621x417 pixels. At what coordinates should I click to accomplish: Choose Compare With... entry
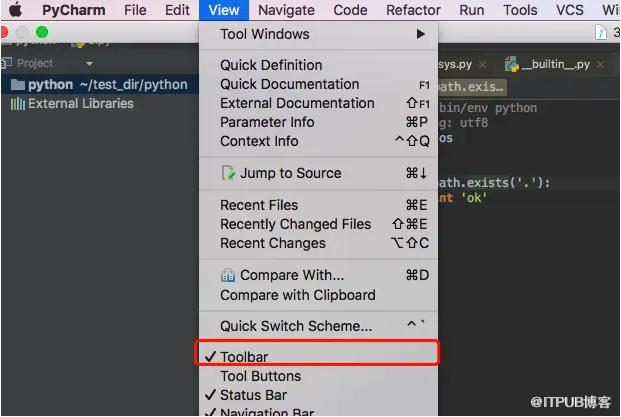318,275
